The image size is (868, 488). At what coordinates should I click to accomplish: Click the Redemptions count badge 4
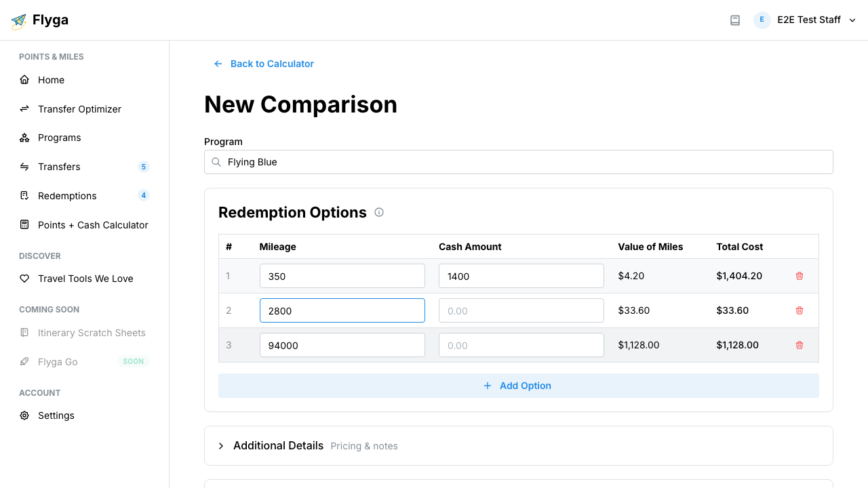point(143,196)
